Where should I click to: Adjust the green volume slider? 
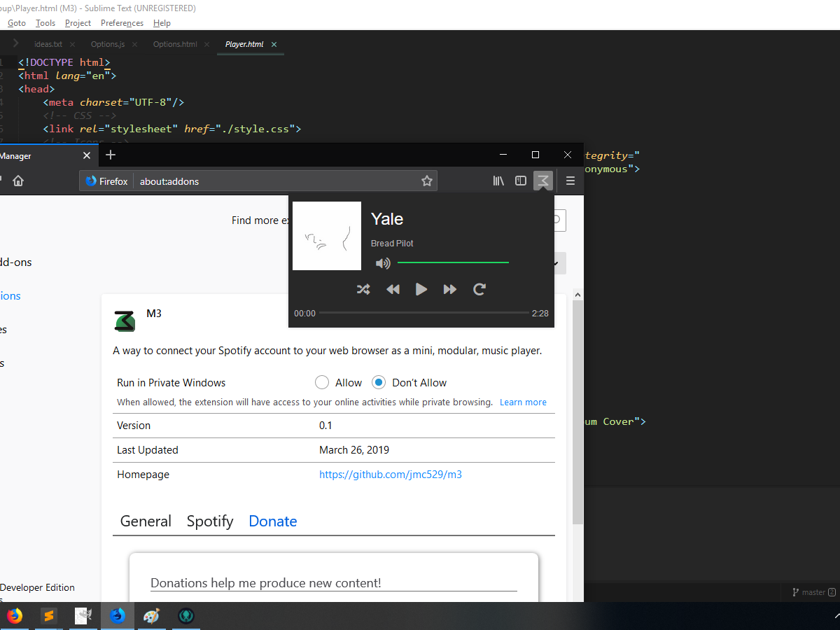(x=453, y=262)
